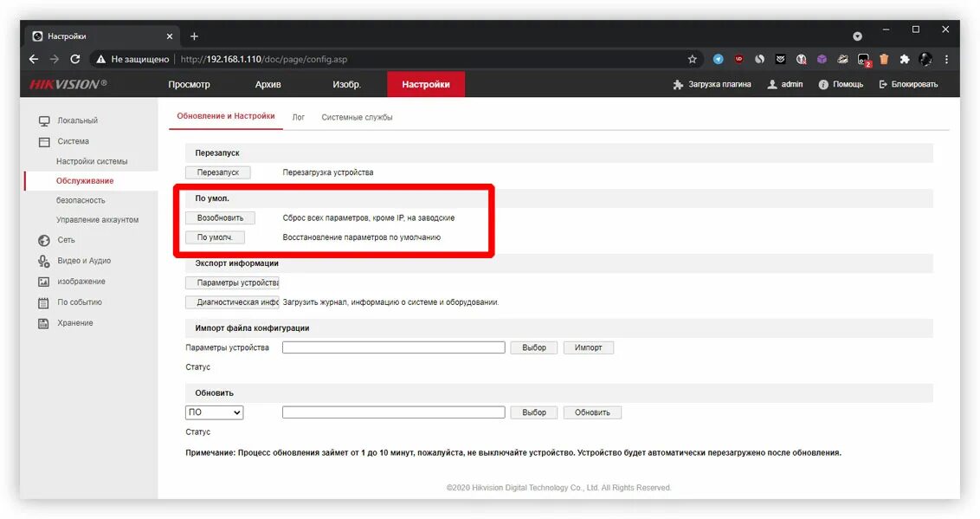This screenshot has height=519, width=980.
Task: Open Chrome three-dot menu
Action: coord(946,59)
